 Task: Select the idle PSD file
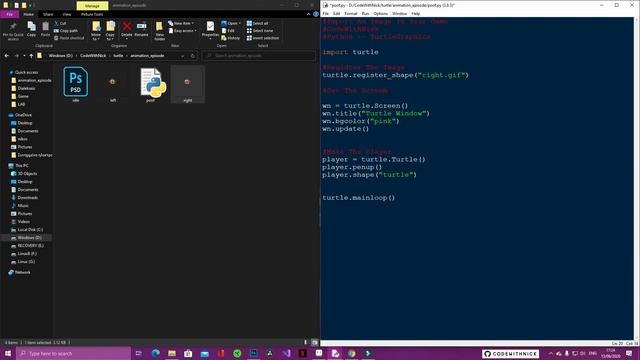76,84
